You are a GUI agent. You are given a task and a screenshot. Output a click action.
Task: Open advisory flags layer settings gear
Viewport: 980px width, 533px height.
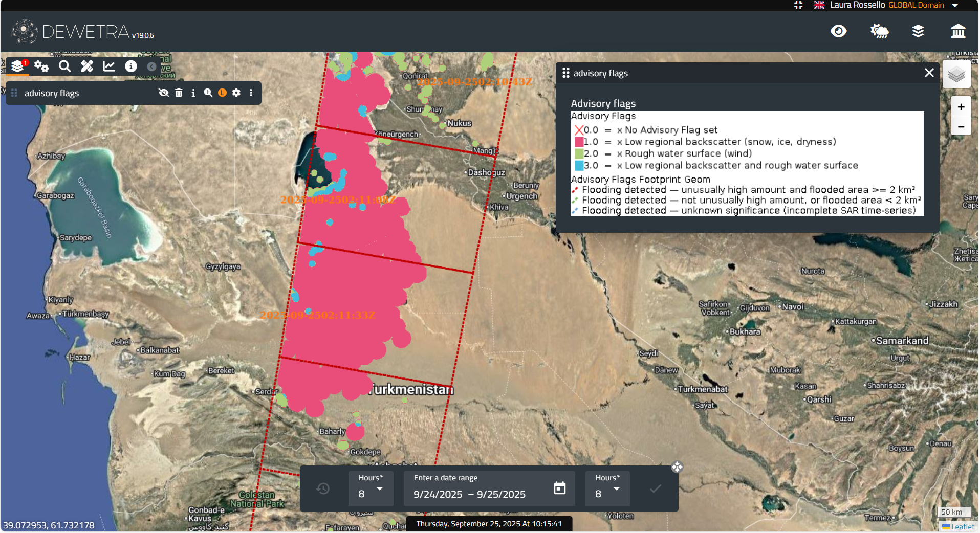236,93
